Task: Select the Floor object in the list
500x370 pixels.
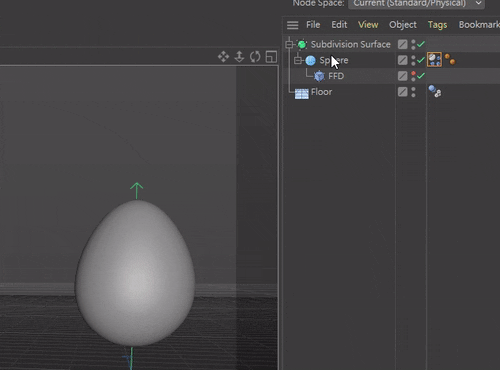Action: click(x=321, y=92)
